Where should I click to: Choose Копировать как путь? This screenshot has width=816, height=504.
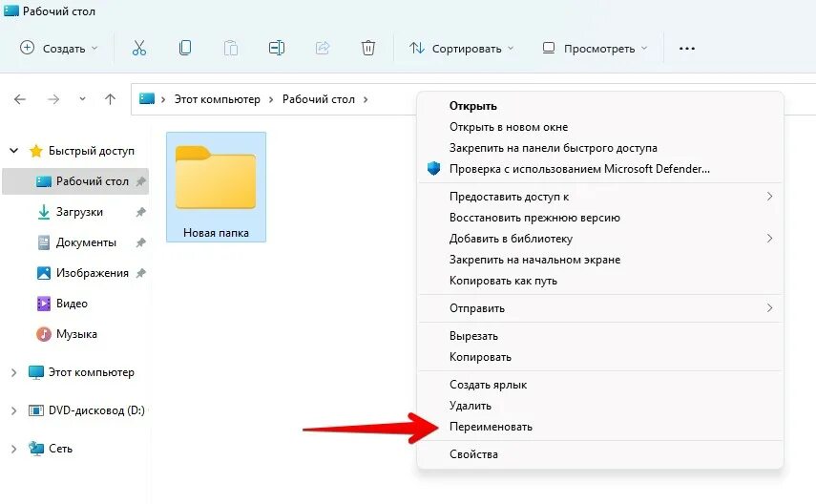(600, 281)
